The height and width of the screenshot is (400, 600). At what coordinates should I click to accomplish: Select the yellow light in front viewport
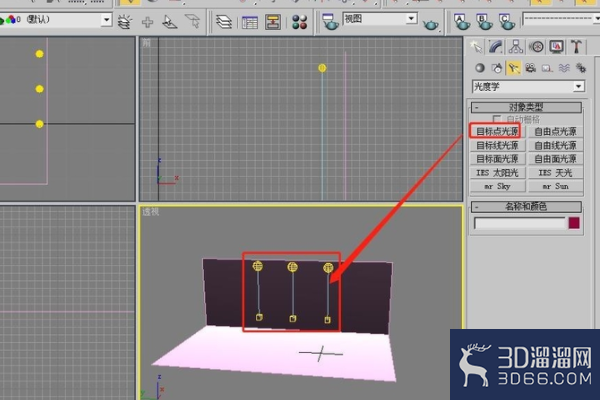[322, 68]
